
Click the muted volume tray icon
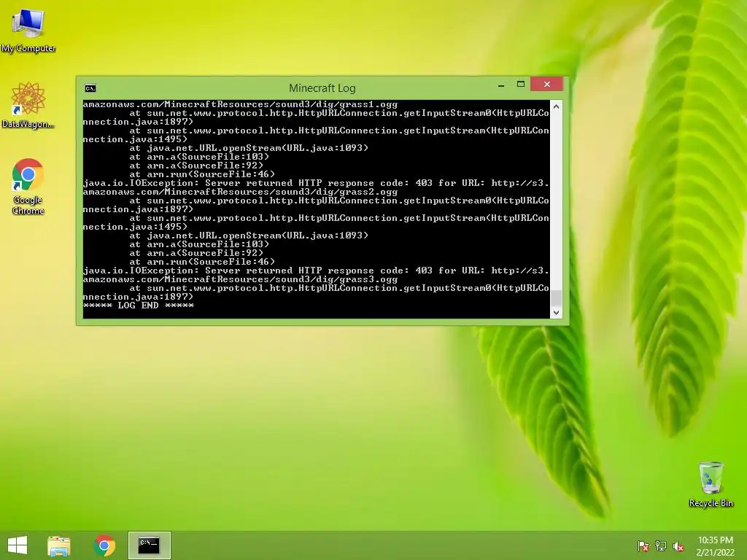point(678,546)
